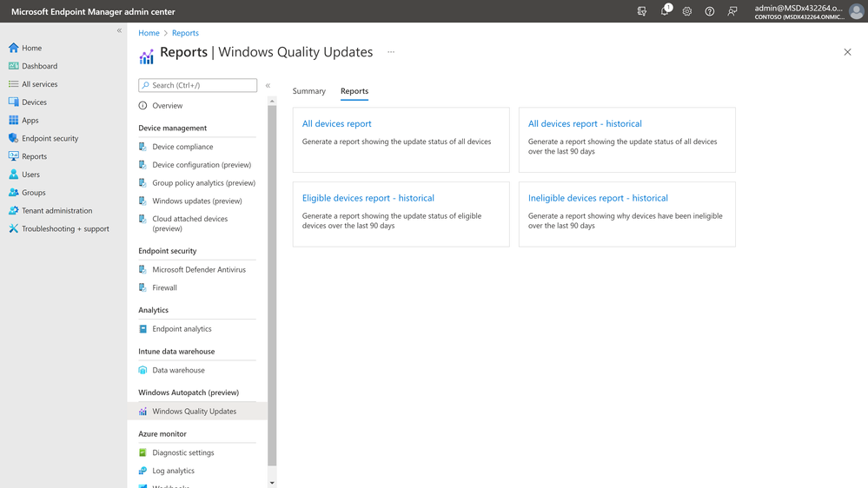
Task: Click the Windows Quality Updates chart icon in menu
Action: pyautogui.click(x=142, y=411)
